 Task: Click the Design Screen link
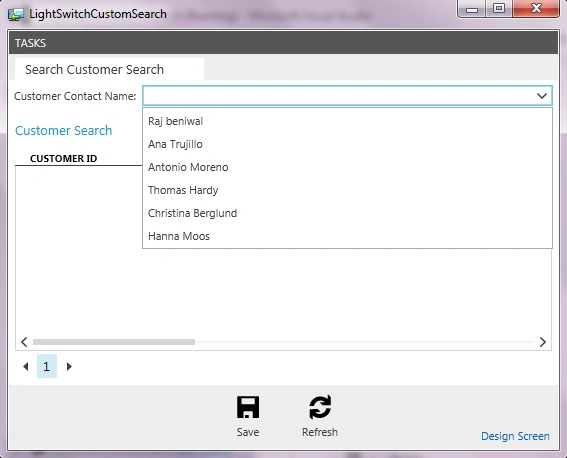[515, 436]
